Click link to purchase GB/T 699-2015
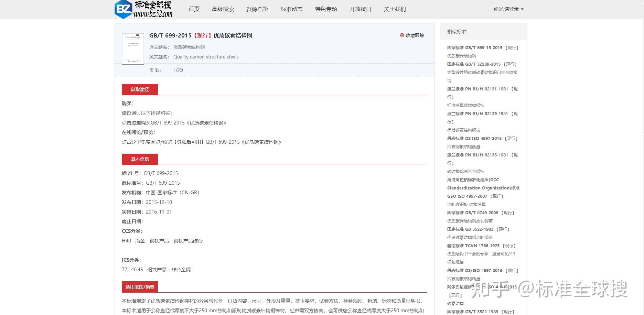The height and width of the screenshot is (315, 644). click(x=174, y=123)
